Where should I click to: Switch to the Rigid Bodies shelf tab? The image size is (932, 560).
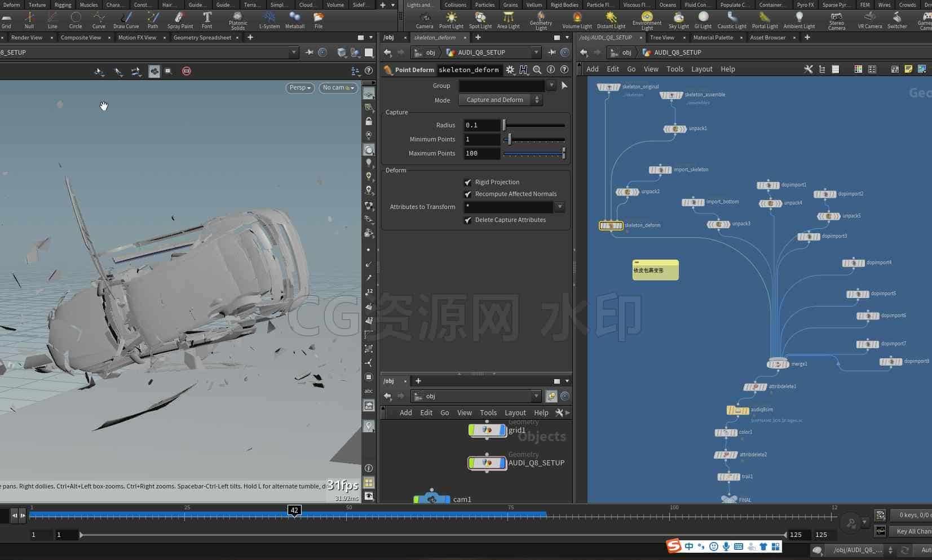[564, 5]
